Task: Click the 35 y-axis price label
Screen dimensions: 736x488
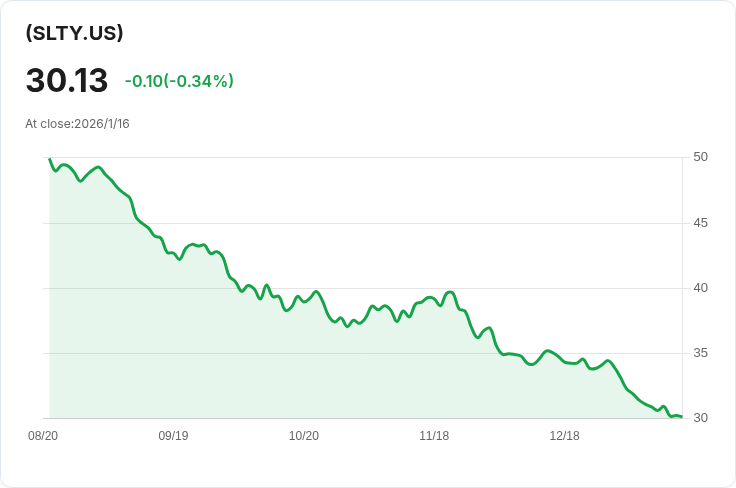Action: coord(700,353)
